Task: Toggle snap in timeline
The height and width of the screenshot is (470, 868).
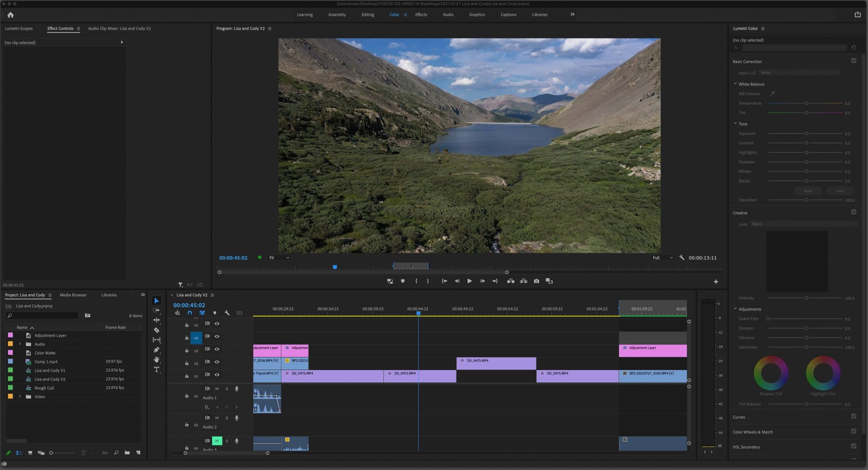Action: tap(189, 313)
